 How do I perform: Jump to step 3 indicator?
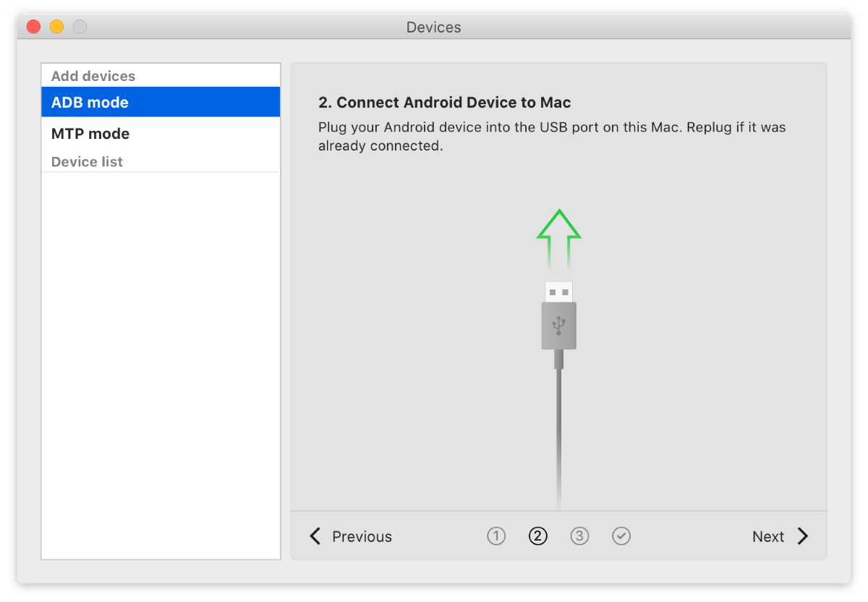pyautogui.click(x=579, y=536)
